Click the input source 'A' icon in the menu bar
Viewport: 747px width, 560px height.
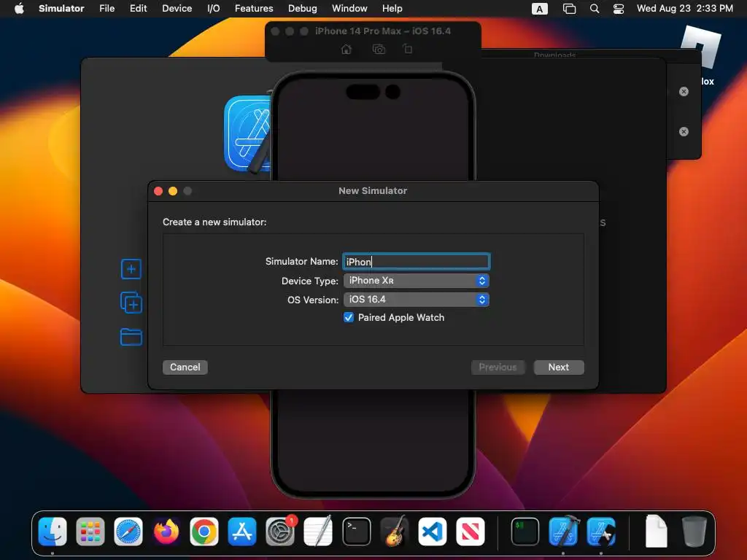pyautogui.click(x=539, y=9)
